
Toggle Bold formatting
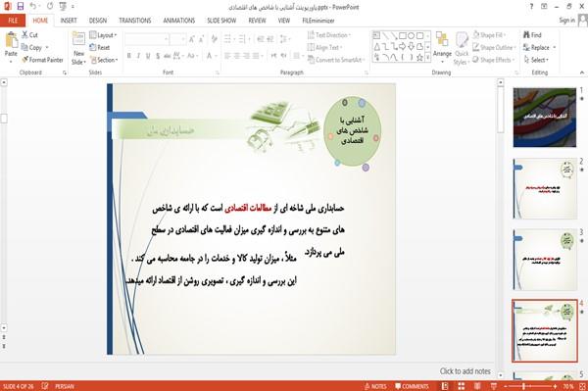pyautogui.click(x=129, y=56)
